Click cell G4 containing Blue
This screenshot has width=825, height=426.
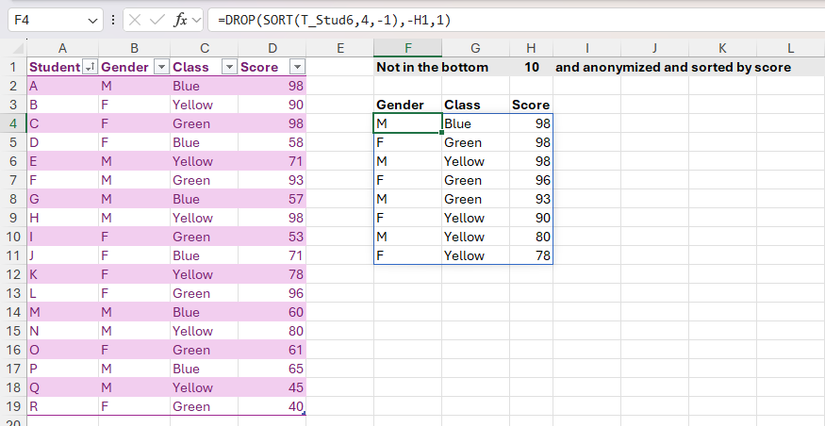click(475, 124)
